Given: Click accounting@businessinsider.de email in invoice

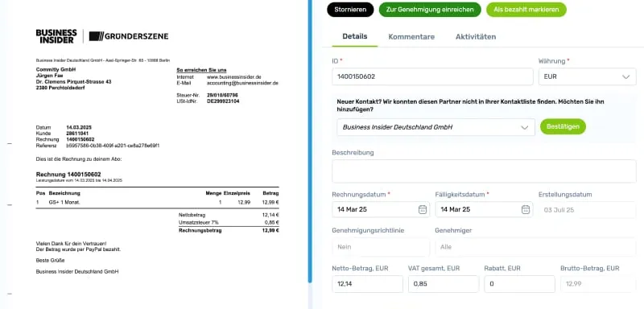Looking at the screenshot, I should coord(242,83).
